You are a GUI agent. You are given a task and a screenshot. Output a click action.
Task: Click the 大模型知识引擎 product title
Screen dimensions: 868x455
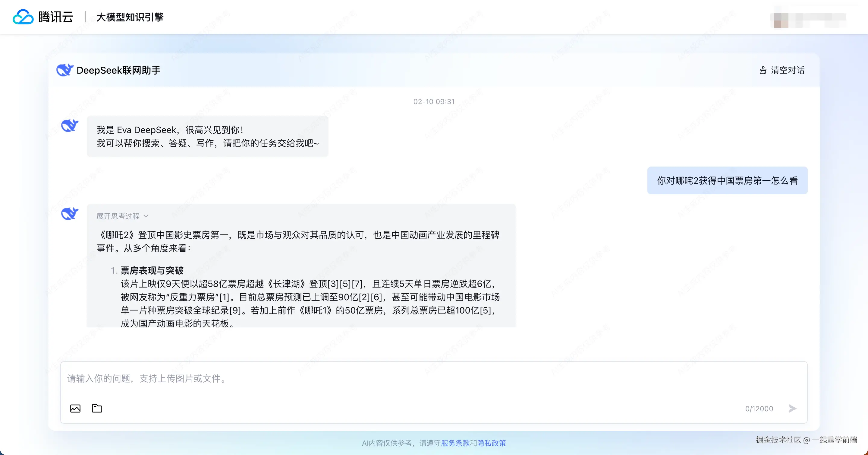(130, 17)
